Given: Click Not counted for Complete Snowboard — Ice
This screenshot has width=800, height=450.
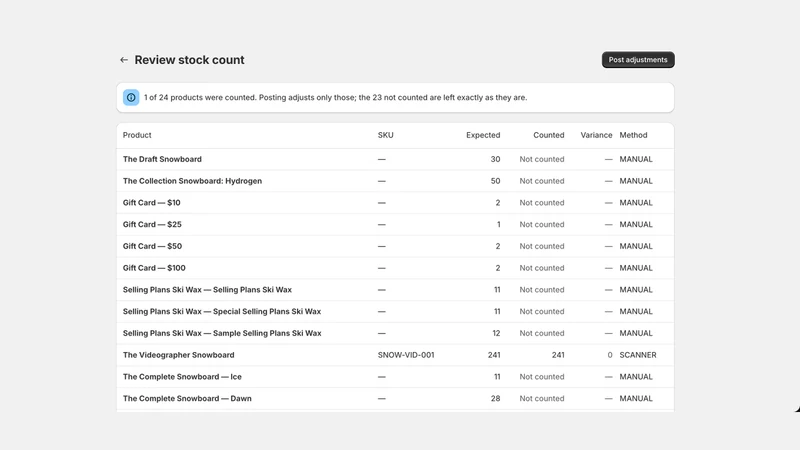Looking at the screenshot, I should (x=542, y=377).
